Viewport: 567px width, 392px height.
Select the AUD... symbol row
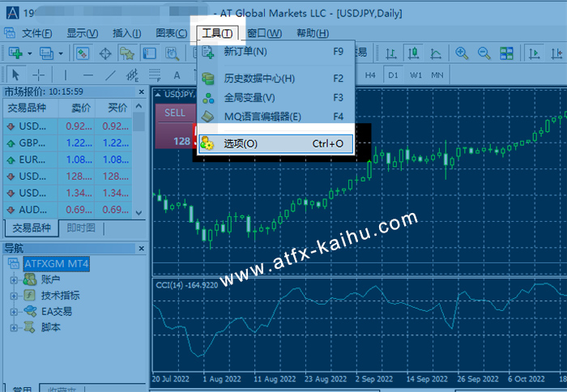click(x=67, y=210)
